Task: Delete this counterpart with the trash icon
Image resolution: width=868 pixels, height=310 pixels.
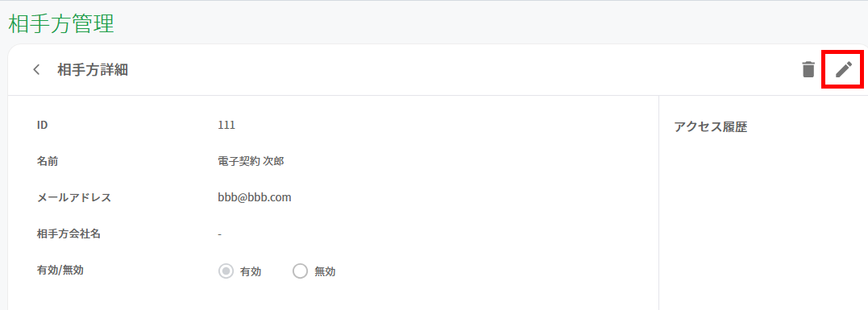Action: (x=809, y=69)
